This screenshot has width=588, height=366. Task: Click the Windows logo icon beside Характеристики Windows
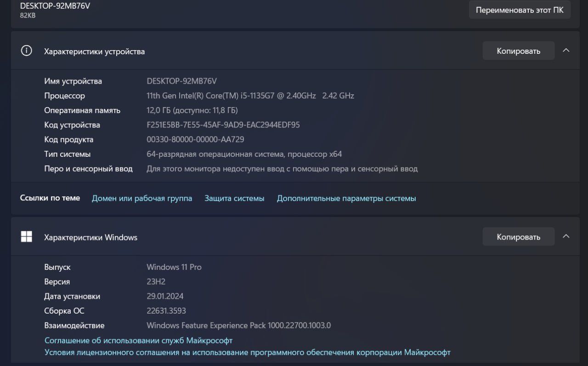[x=27, y=237]
